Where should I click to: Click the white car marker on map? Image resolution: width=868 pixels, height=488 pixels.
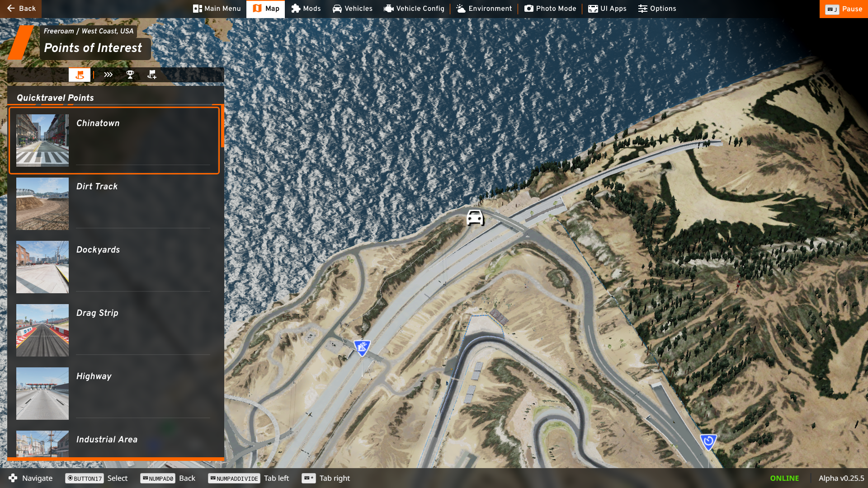tap(475, 218)
